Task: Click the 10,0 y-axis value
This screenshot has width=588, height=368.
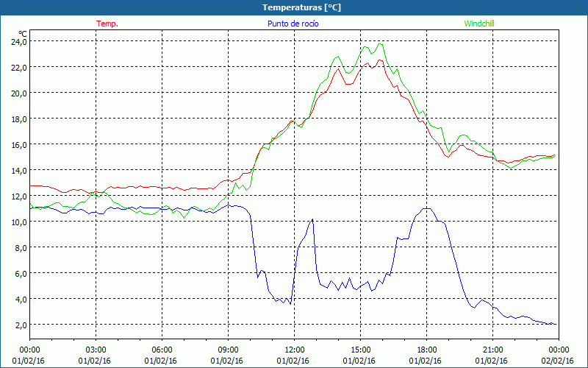Action: pos(19,222)
